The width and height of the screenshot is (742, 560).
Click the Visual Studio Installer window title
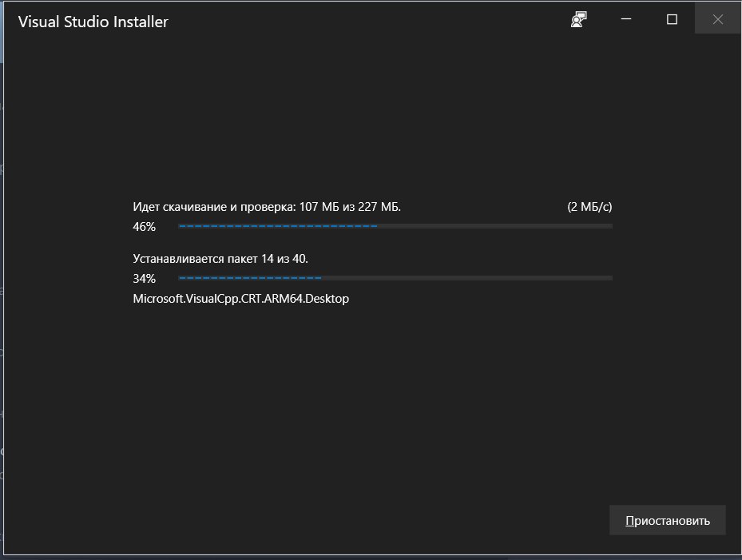point(93,22)
